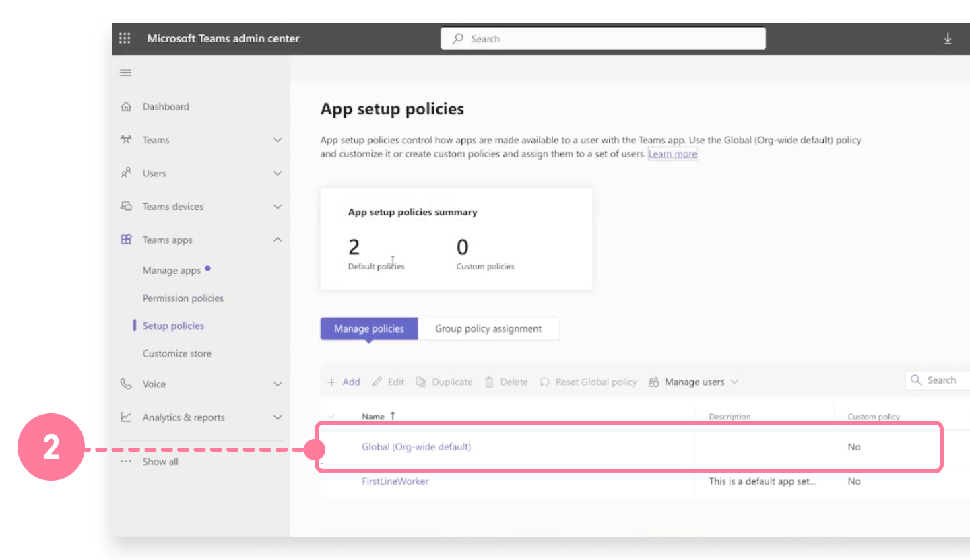Click 'This is a default app set...' description
Image resolution: width=970 pixels, height=560 pixels.
coord(763,481)
